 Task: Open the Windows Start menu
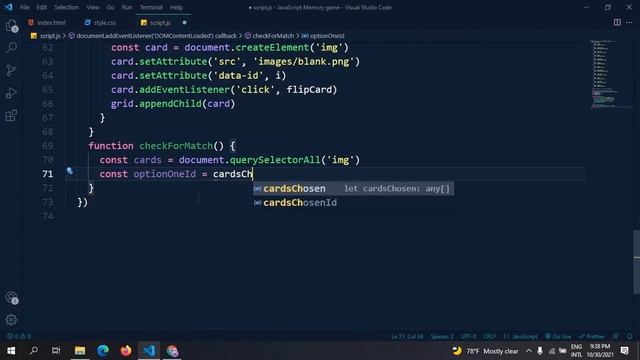pyautogui.click(x=11, y=351)
